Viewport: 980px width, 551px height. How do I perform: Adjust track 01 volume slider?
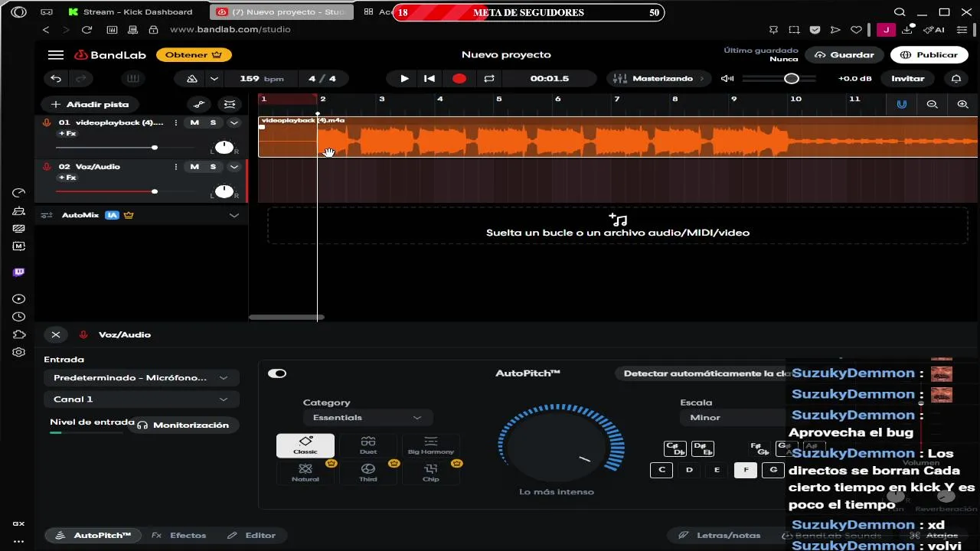coord(126,148)
